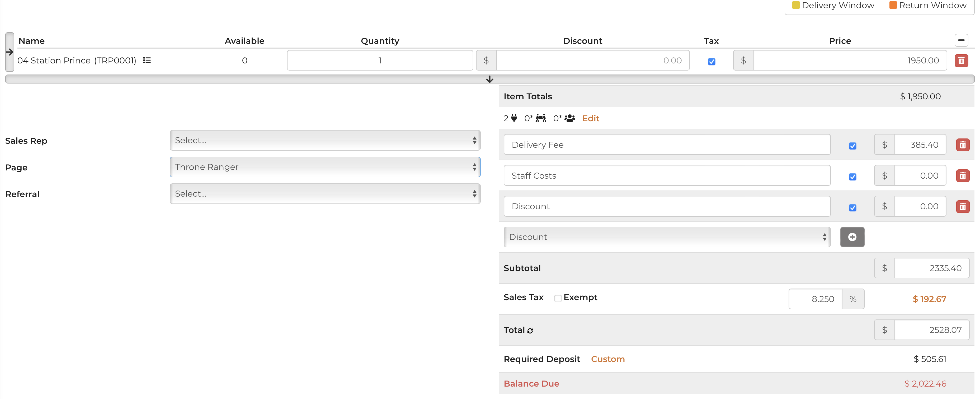
Task: Delete the Delivery Fee line
Action: coord(963,145)
